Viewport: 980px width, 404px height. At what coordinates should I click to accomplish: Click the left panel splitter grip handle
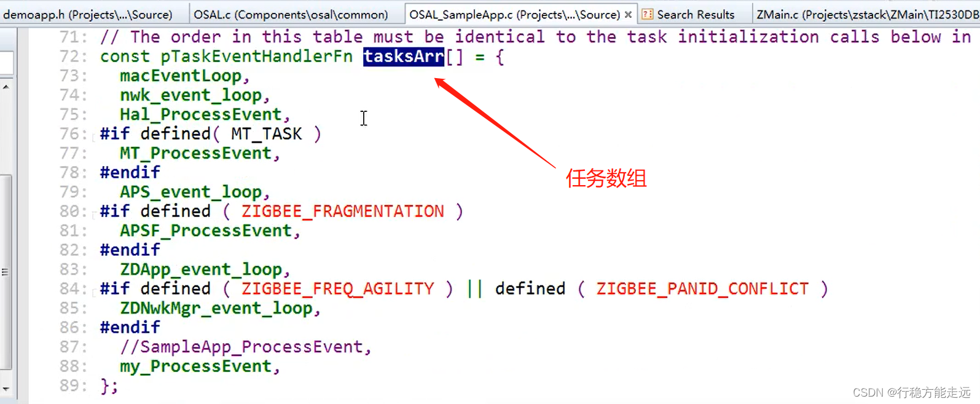coord(5,272)
